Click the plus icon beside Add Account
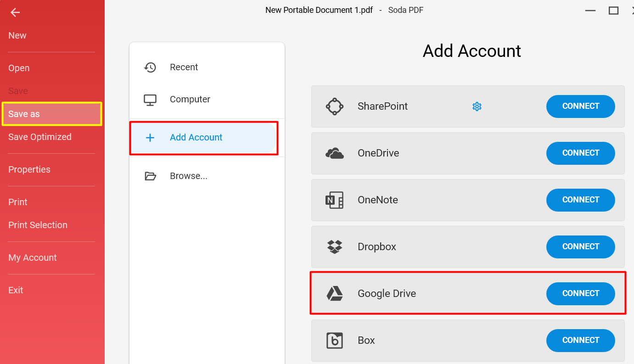 150,137
